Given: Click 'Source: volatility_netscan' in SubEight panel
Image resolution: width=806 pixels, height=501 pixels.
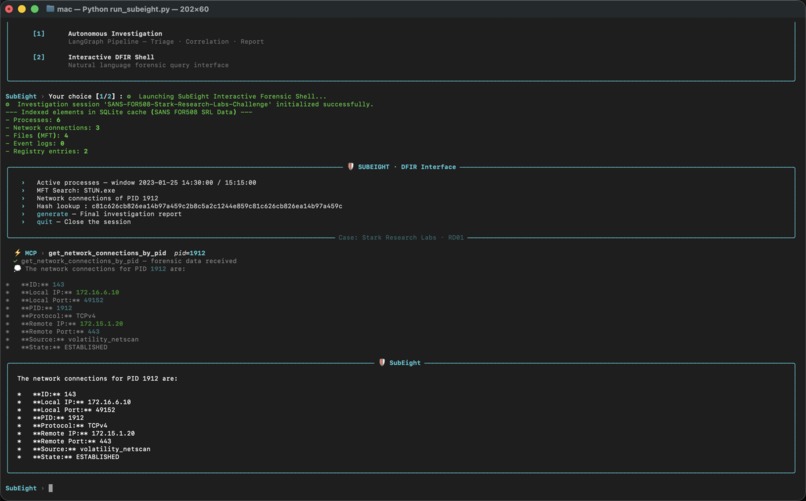Looking at the screenshot, I should coord(91,449).
